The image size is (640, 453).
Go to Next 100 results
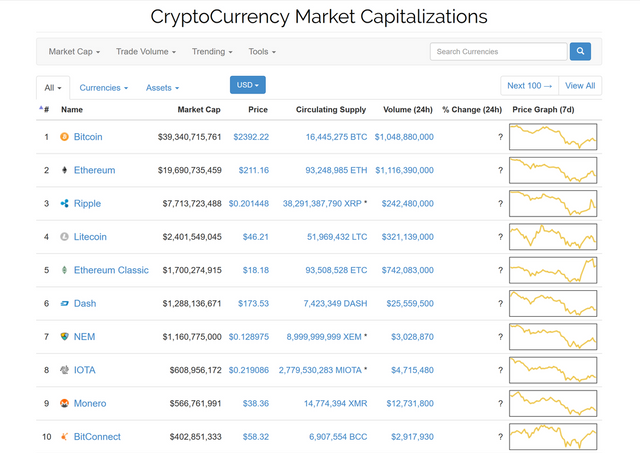tap(530, 86)
